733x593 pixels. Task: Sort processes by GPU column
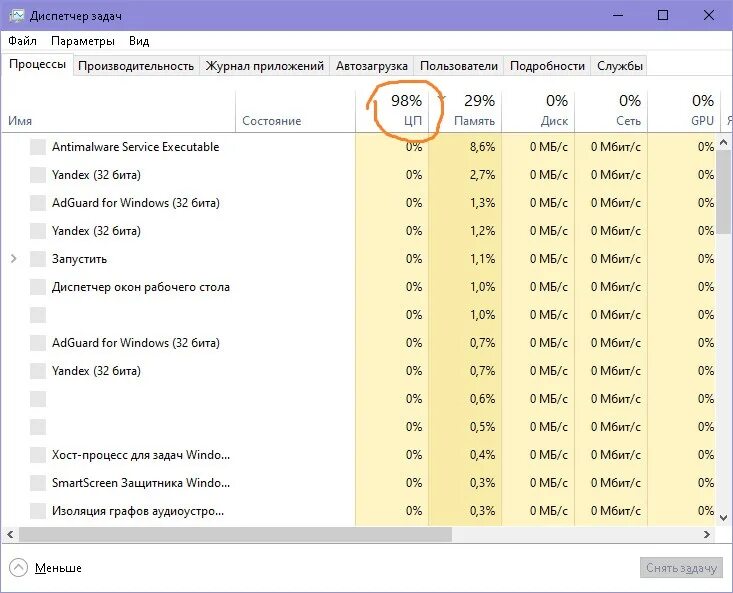[684, 111]
